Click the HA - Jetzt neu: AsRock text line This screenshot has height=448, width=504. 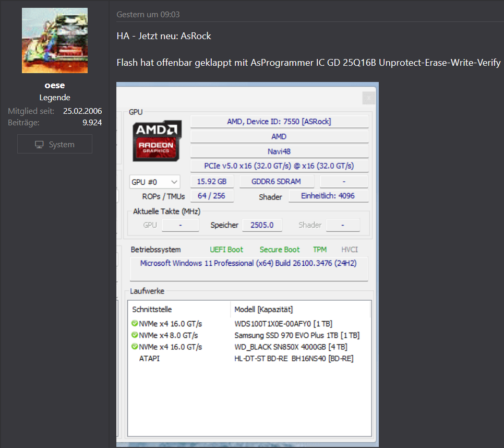tap(164, 36)
